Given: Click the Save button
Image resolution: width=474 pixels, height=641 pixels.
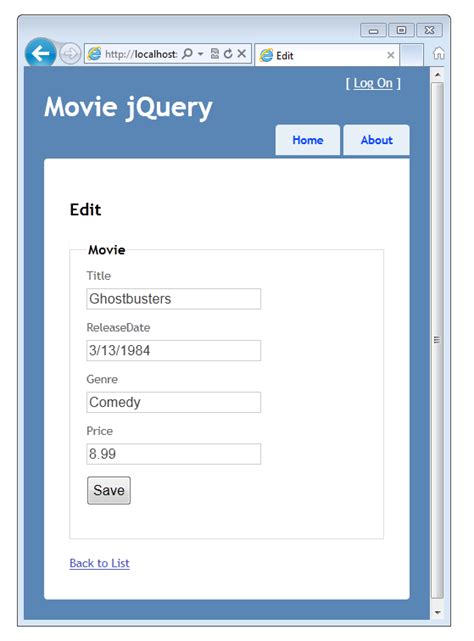Looking at the screenshot, I should click(109, 490).
